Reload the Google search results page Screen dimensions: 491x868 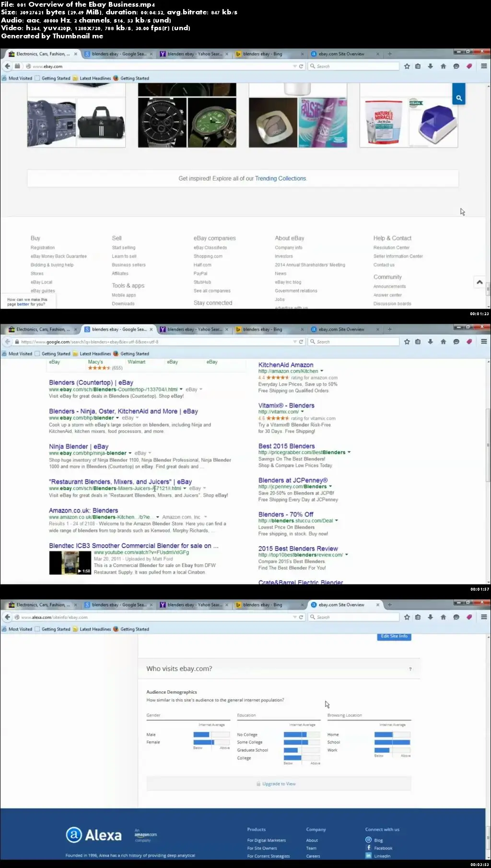click(x=301, y=342)
